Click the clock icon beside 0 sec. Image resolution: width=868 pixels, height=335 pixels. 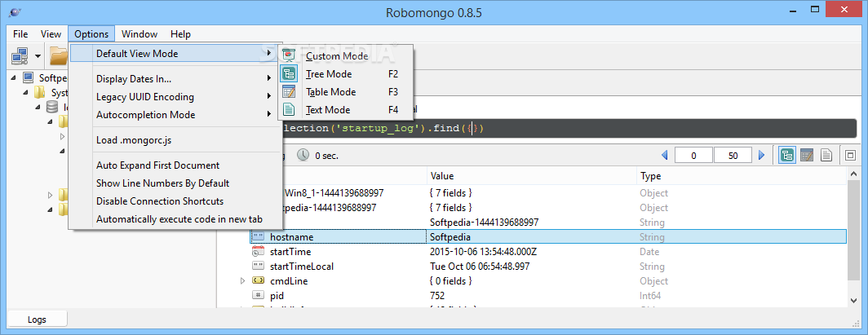click(303, 156)
